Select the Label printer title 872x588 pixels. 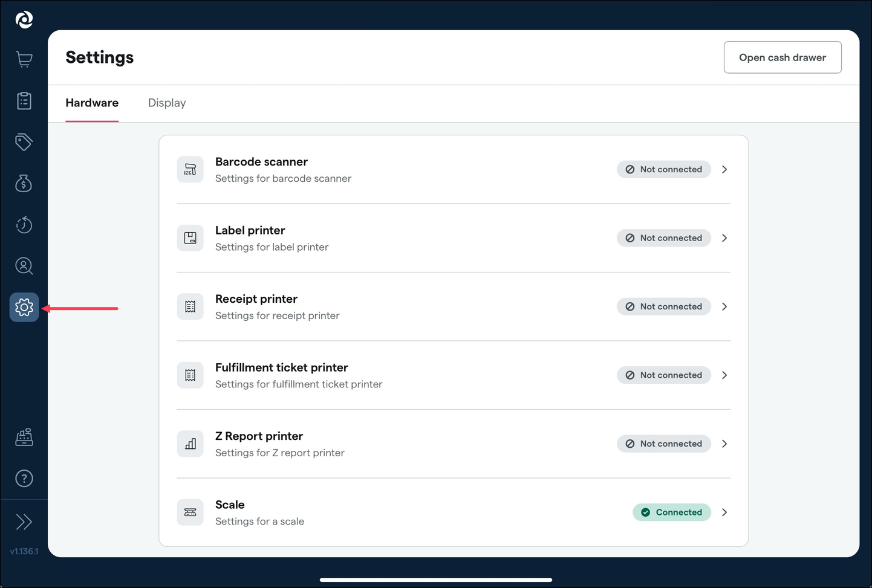click(250, 230)
